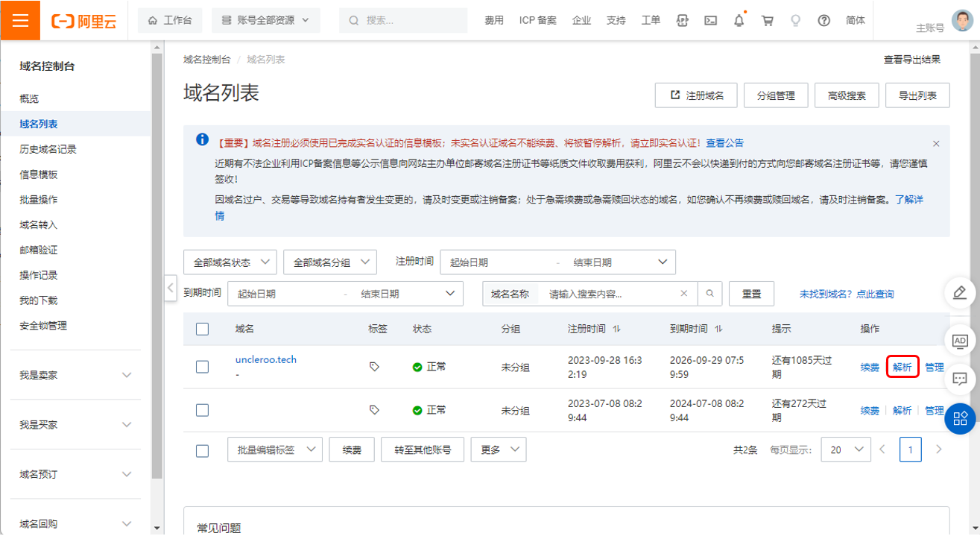Open the 注册时间 date range picker

tap(558, 262)
